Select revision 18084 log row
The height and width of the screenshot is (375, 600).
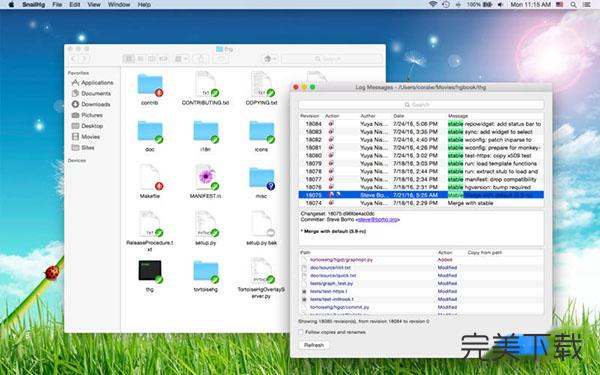point(421,124)
